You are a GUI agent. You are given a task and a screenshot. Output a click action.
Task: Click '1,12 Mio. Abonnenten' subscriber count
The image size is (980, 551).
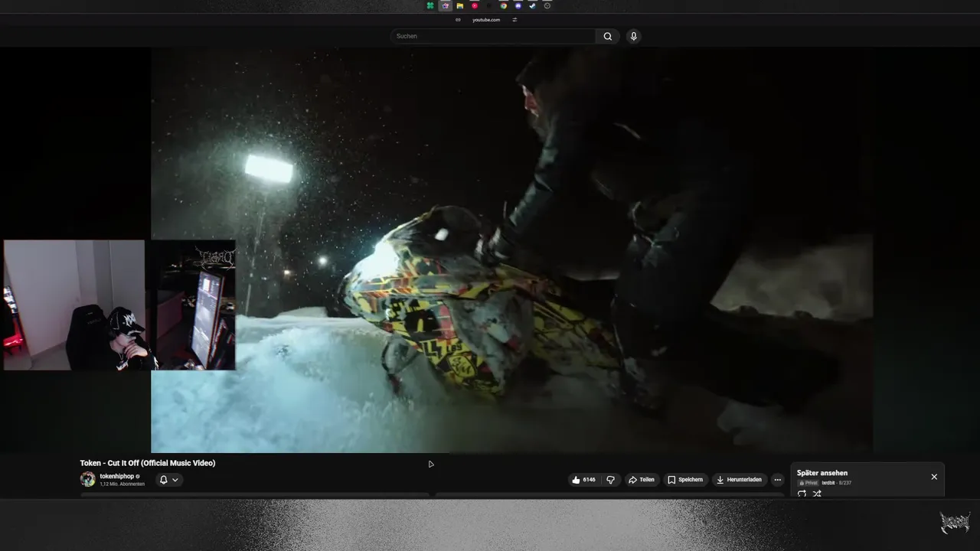[x=122, y=484]
